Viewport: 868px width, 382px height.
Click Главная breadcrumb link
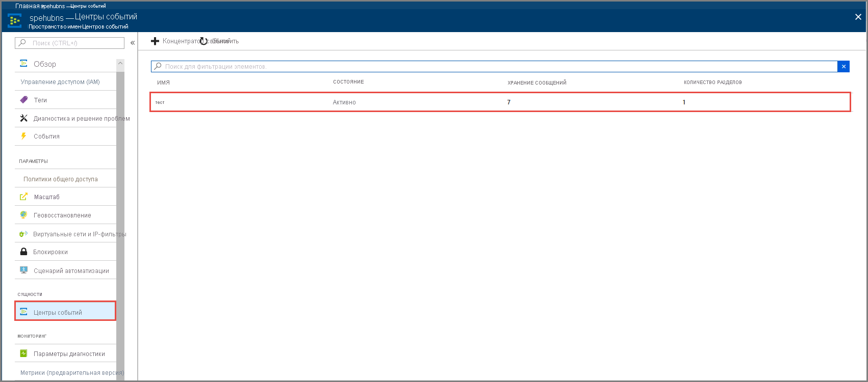pyautogui.click(x=27, y=6)
